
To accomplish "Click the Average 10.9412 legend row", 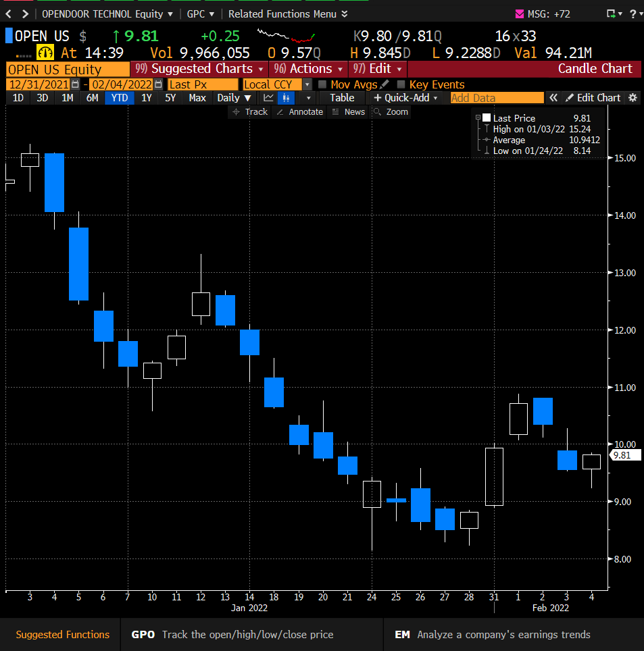I will pos(542,140).
